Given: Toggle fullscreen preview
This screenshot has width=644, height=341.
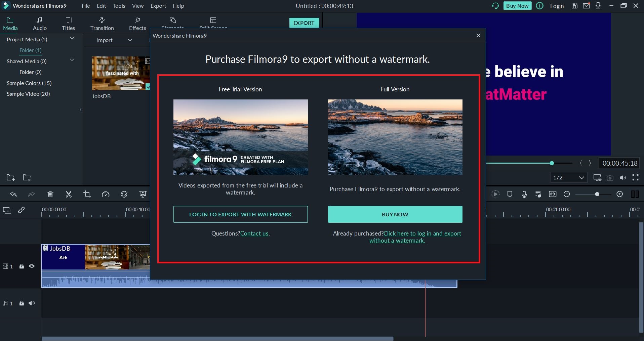Looking at the screenshot, I should point(635,178).
